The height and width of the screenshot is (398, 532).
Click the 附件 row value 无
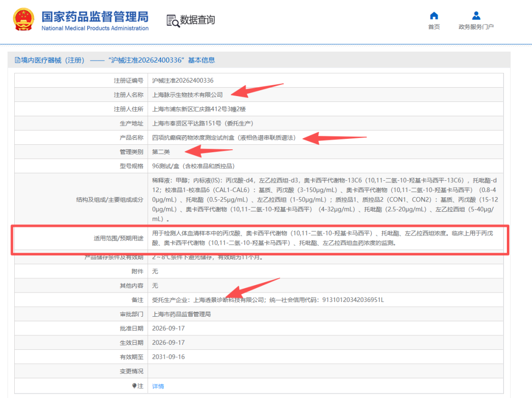(x=155, y=271)
